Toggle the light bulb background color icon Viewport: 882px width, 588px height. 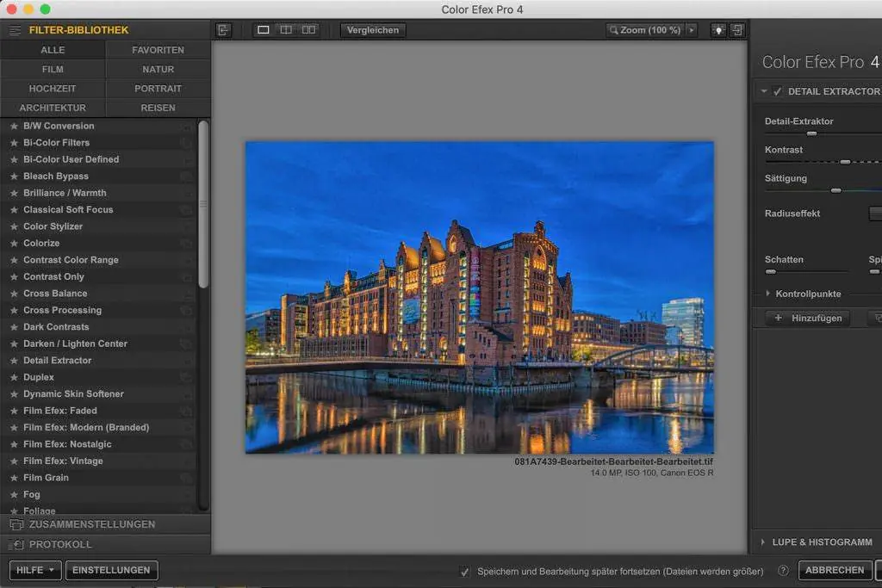point(718,30)
